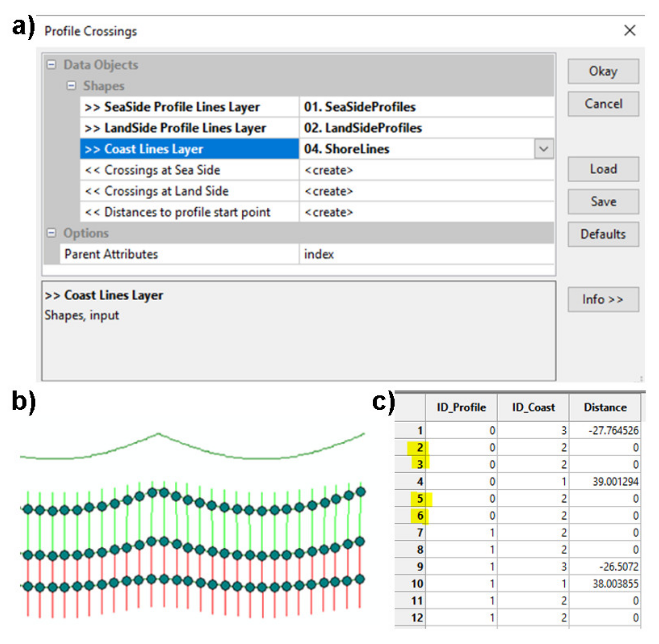Image resolution: width=659 pixels, height=644 pixels.
Task: Collapse the Shapes tree node
Action: [x=71, y=85]
